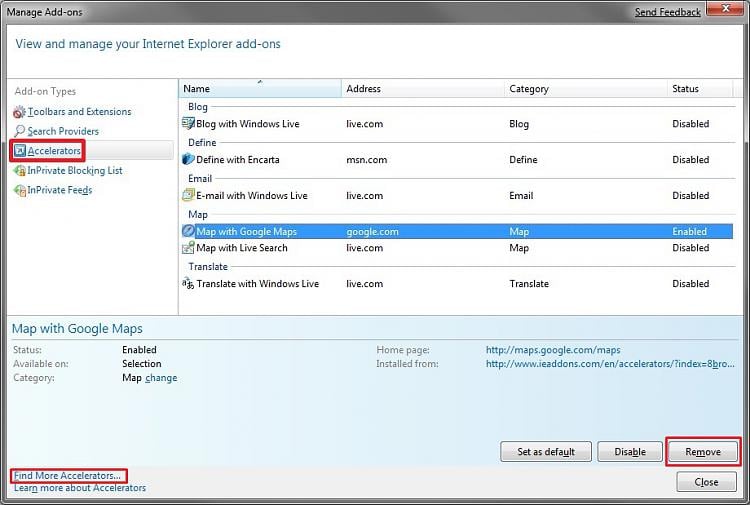Remove the selected accelerator

(x=703, y=451)
